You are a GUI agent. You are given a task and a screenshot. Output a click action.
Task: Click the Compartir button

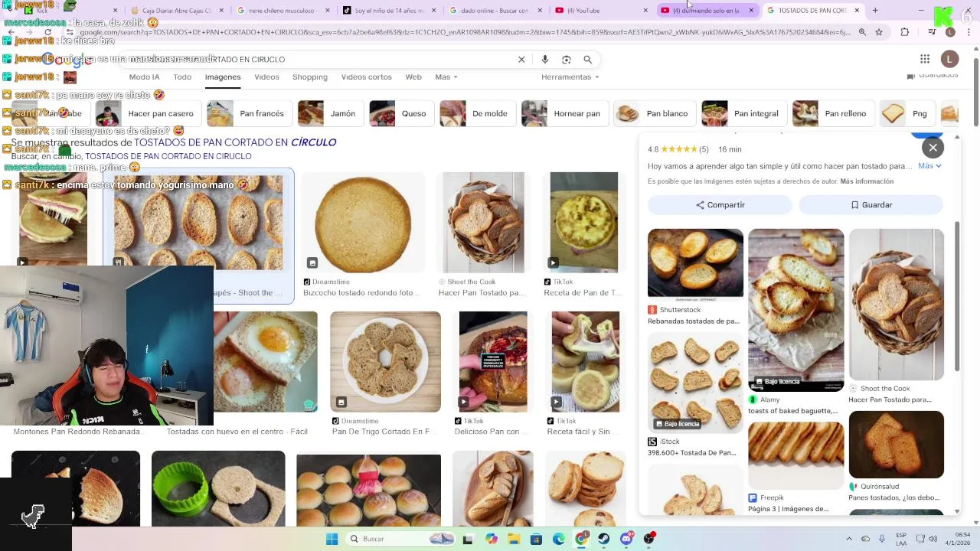(720, 205)
